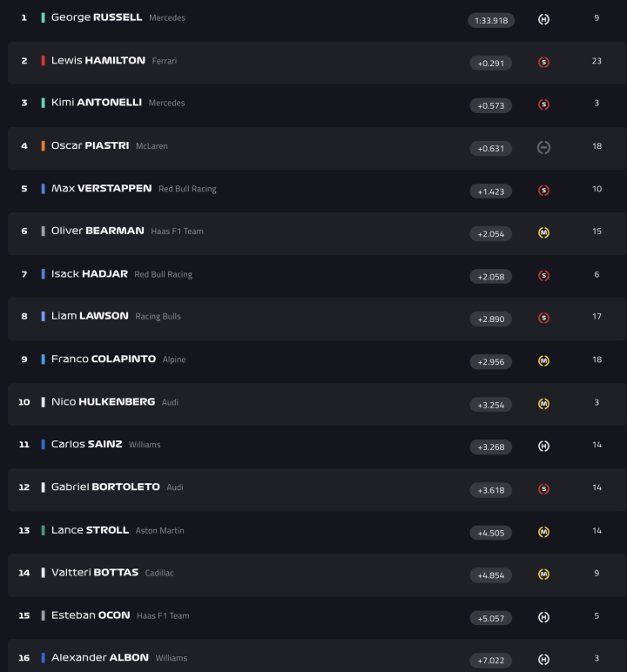This screenshot has width=627, height=672.
Task: Click the lap count 23 in Hamilton's row
Action: (x=597, y=61)
